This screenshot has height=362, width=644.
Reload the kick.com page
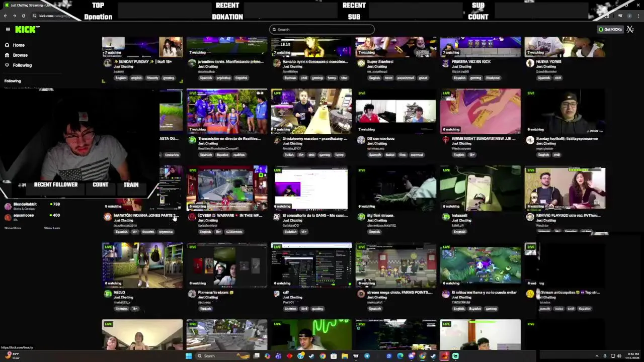pos(23,16)
